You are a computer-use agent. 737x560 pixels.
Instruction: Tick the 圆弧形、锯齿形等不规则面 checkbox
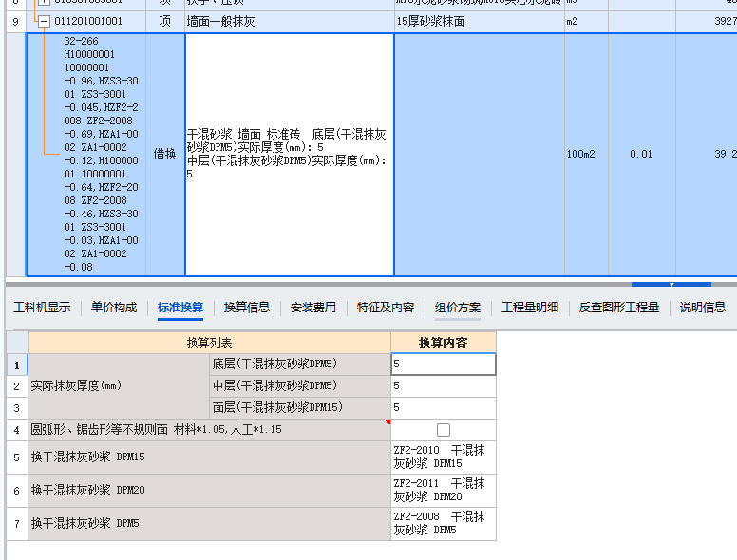[444, 430]
